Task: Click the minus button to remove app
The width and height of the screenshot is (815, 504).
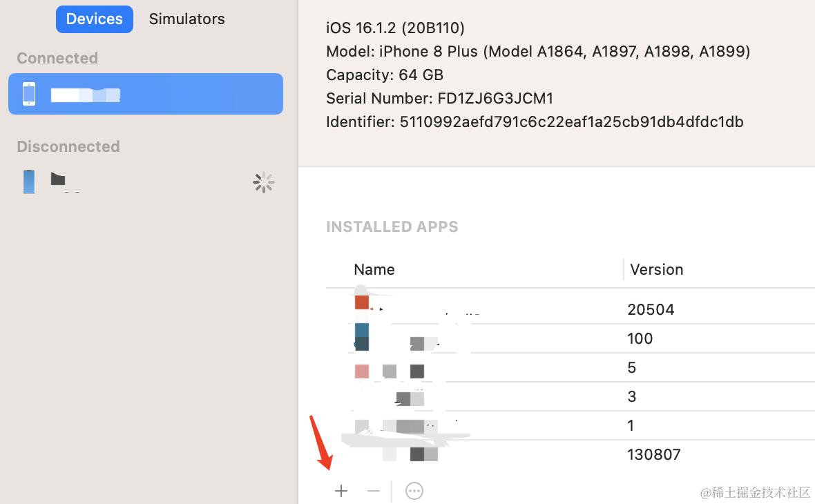Action: click(374, 491)
